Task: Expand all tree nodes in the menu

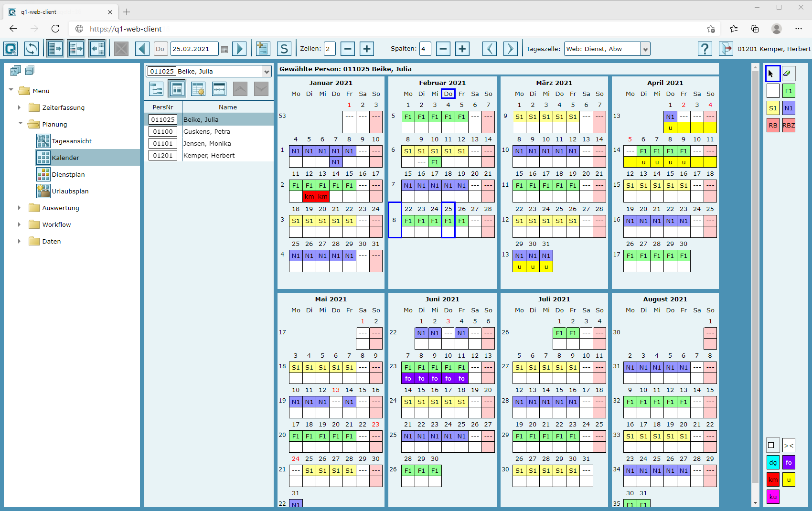Action: coord(15,71)
